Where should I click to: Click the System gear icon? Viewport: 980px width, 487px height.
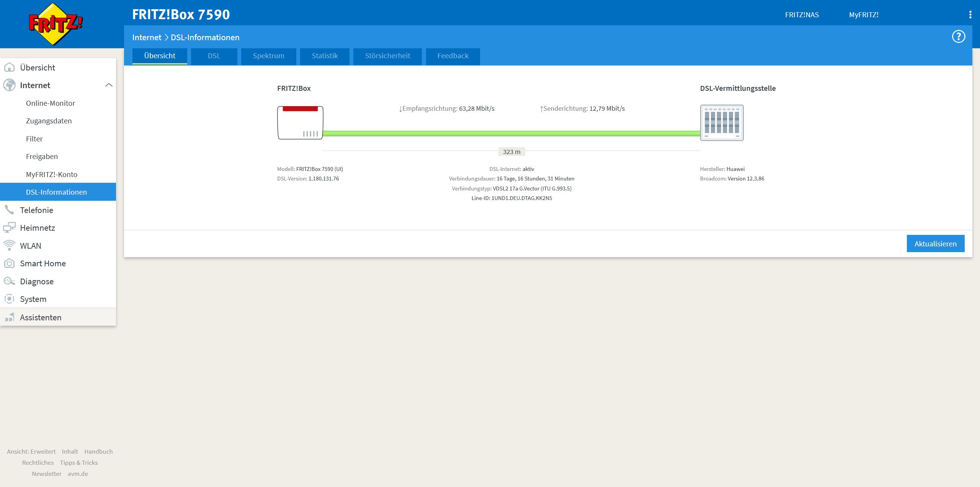click(9, 299)
